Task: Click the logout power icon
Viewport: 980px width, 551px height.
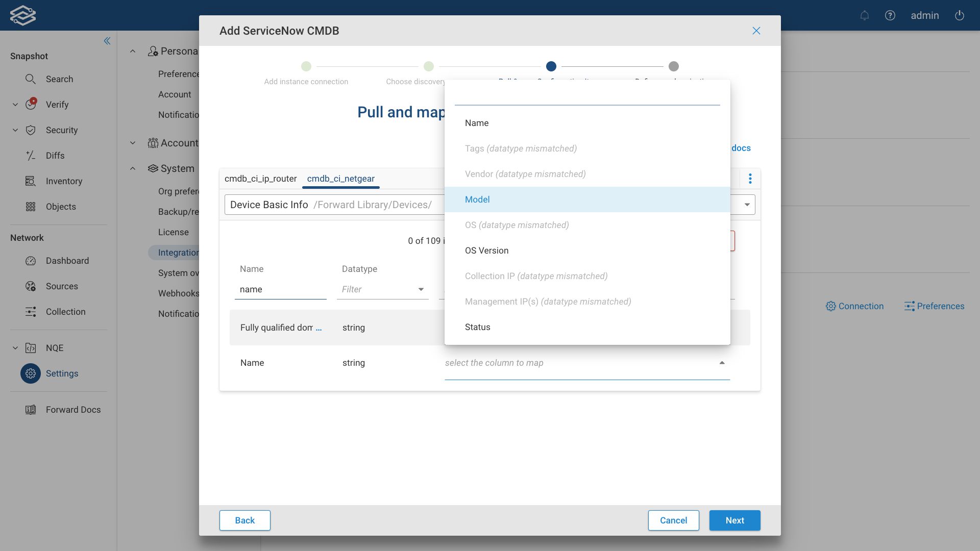Action: click(x=959, y=15)
